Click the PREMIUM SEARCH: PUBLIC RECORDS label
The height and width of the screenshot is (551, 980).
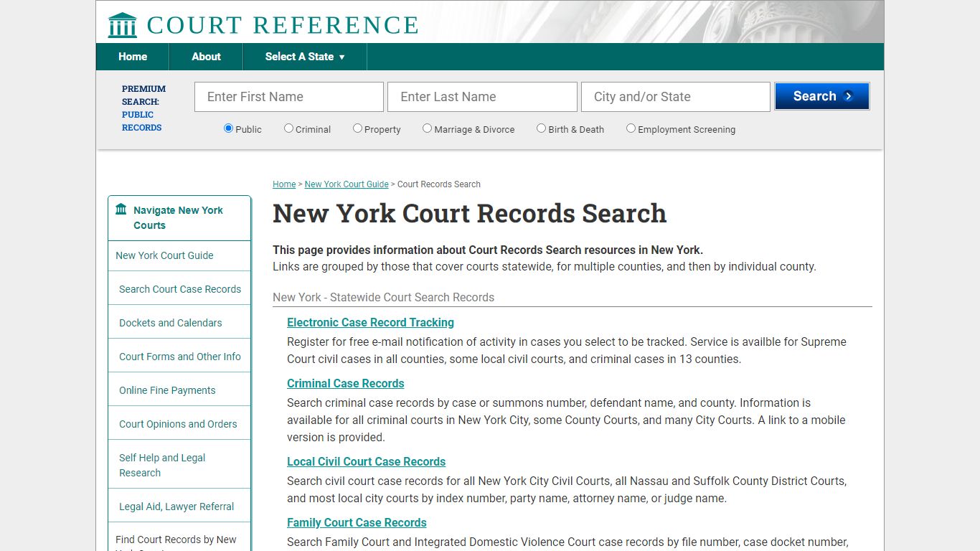pos(143,108)
